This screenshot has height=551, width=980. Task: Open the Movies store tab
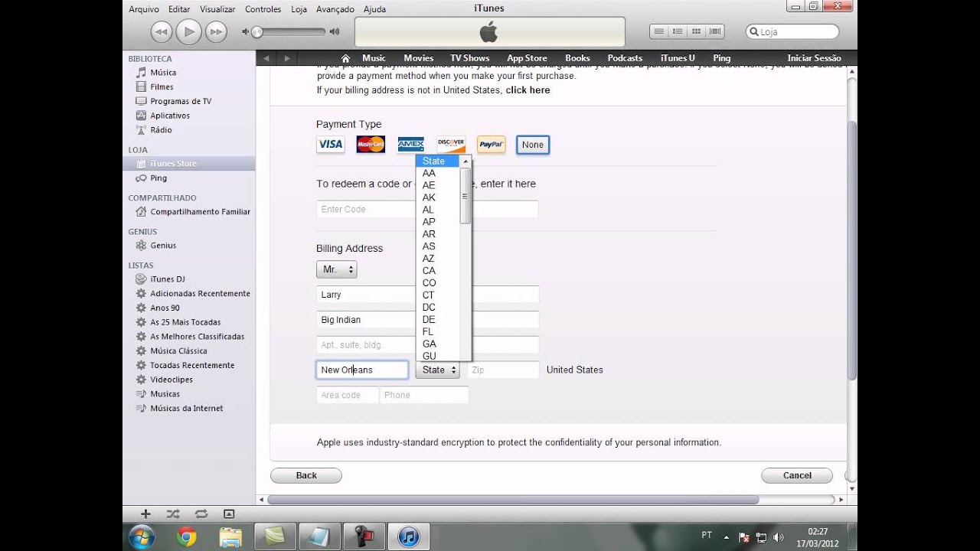(419, 58)
